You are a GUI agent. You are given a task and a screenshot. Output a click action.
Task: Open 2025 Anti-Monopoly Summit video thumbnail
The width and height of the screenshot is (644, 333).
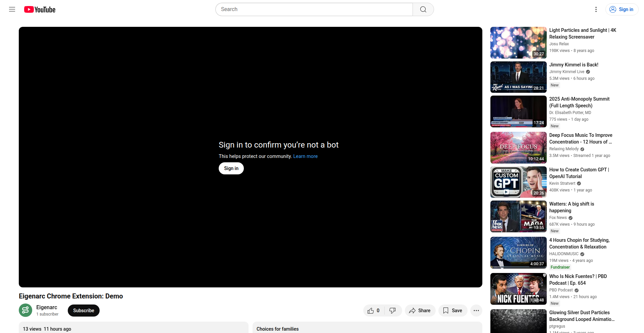click(519, 111)
